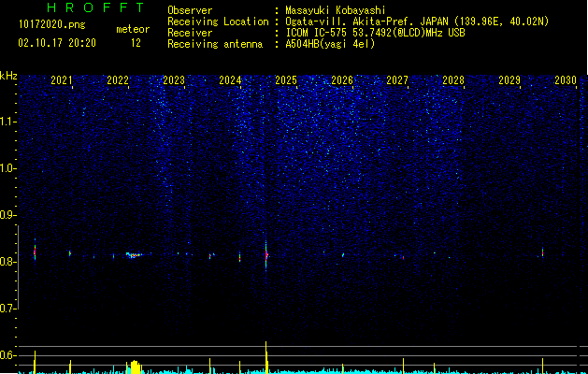Click the timestamp 02.10.17 20:20
This screenshot has height=374, width=588.
(57, 43)
